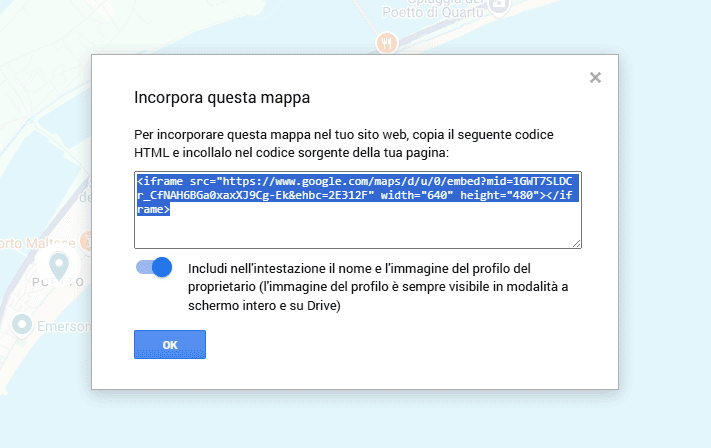Click the Poetto location pin on map
This screenshot has width=711, height=448.
click(59, 267)
